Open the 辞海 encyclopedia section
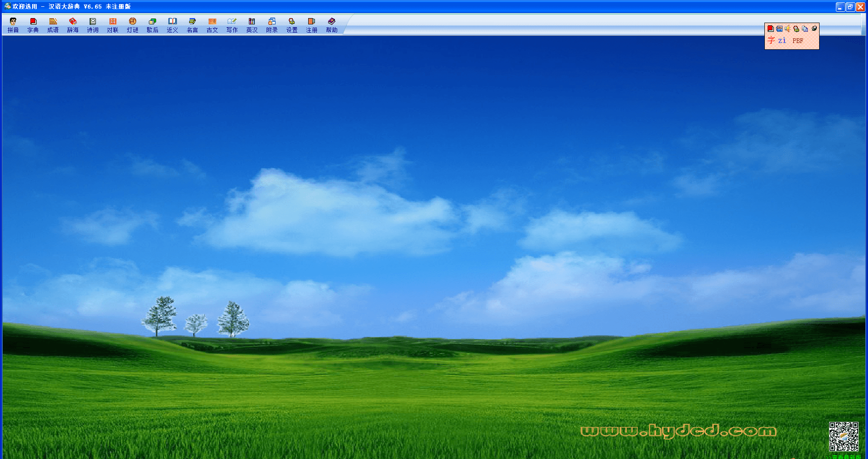 (x=73, y=25)
